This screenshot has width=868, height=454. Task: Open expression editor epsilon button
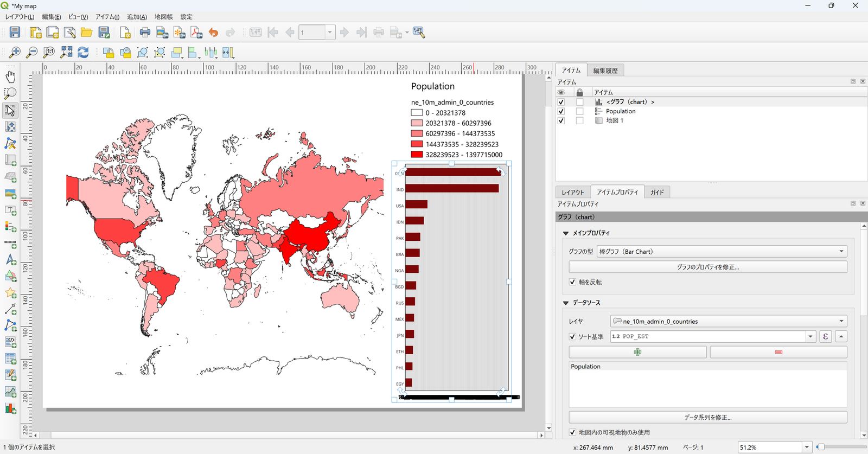(825, 336)
